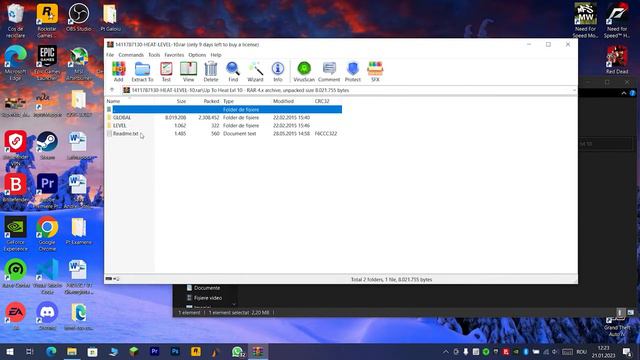Show hidden system tray icons

pyautogui.click(x=445, y=352)
